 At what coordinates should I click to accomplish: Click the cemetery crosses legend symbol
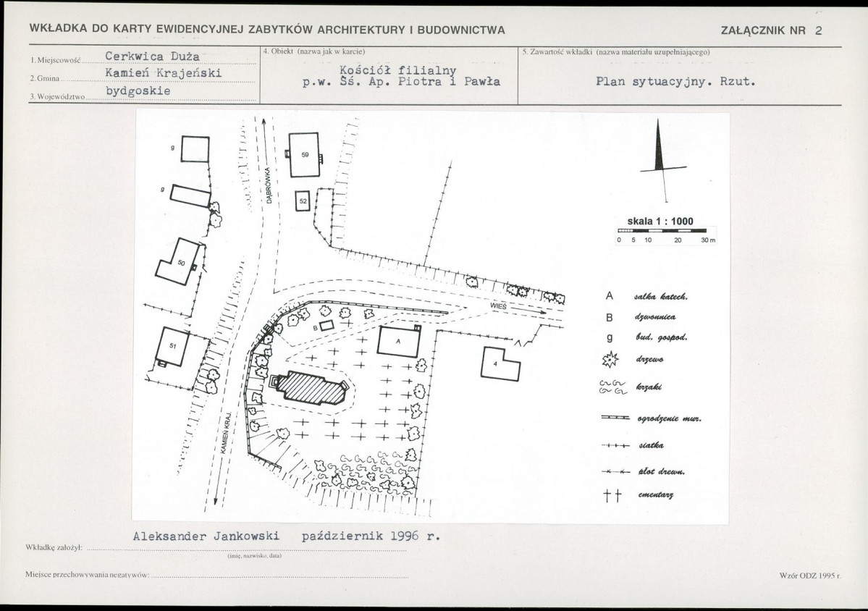click(x=612, y=495)
